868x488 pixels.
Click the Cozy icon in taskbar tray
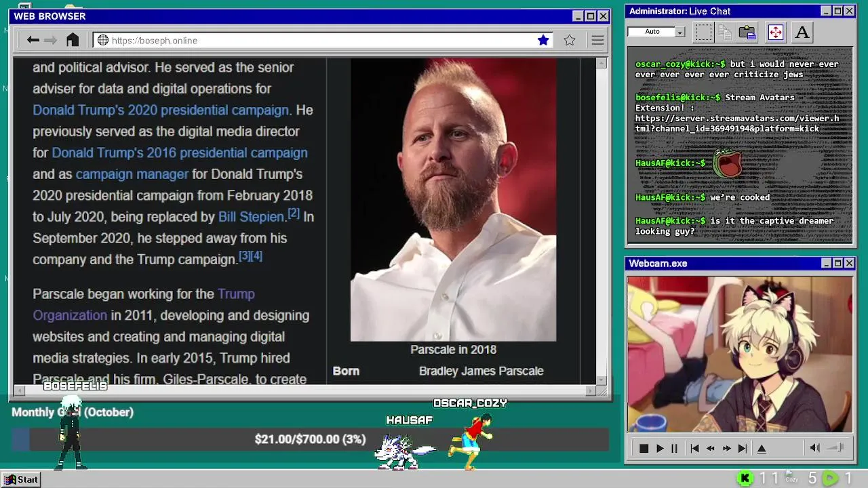(x=791, y=478)
